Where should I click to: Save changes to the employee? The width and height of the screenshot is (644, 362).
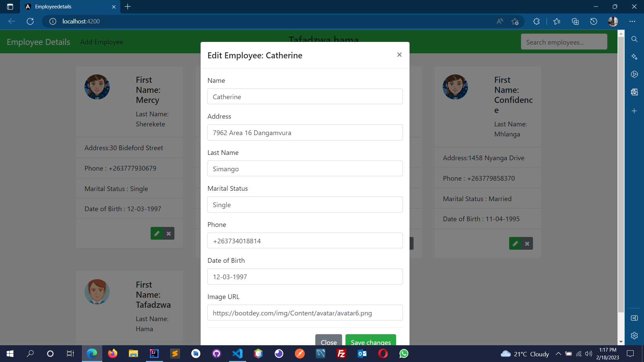[371, 341]
